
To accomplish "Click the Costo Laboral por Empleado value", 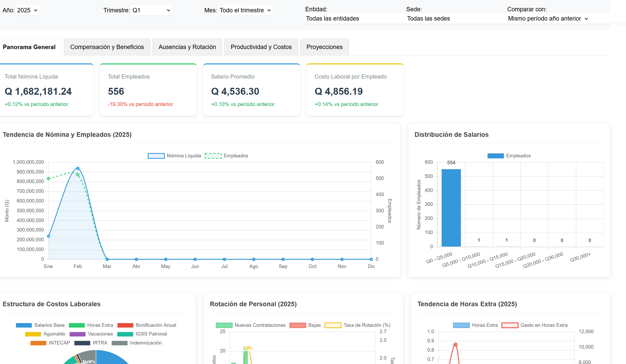I will tap(339, 91).
